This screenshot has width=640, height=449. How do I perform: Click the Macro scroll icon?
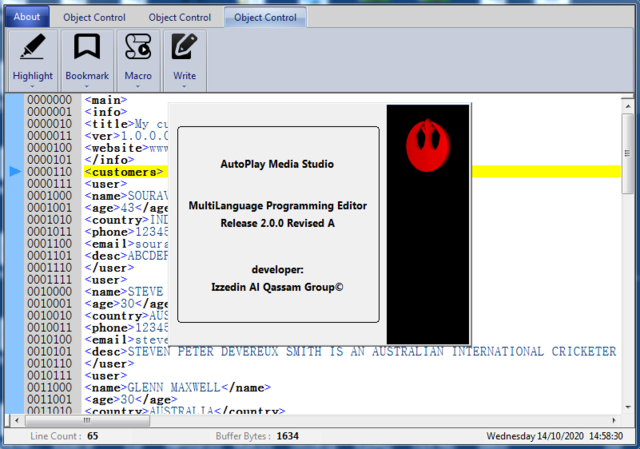pos(138,47)
